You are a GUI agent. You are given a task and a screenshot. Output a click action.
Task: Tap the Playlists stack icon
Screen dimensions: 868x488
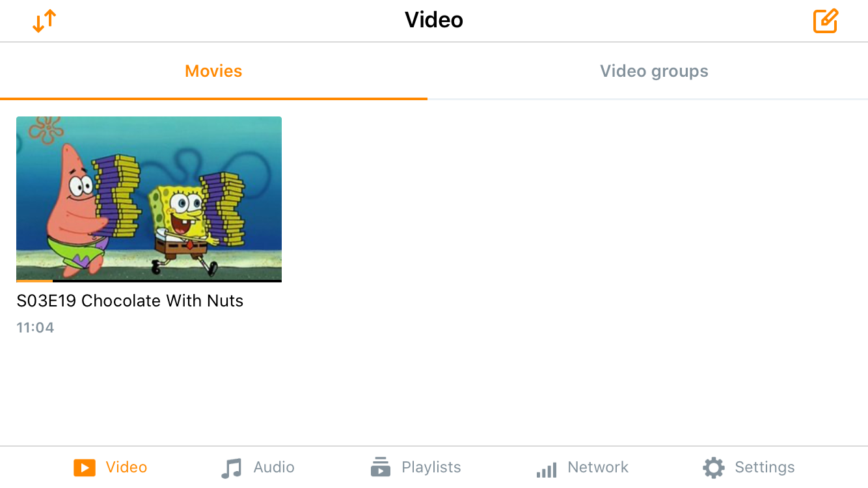[381, 467]
